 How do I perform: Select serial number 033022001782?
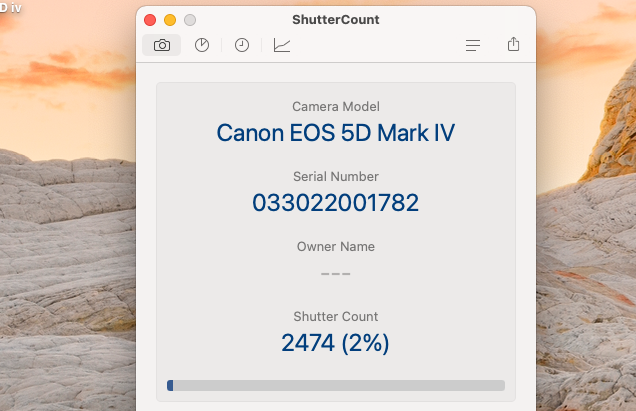coord(335,203)
